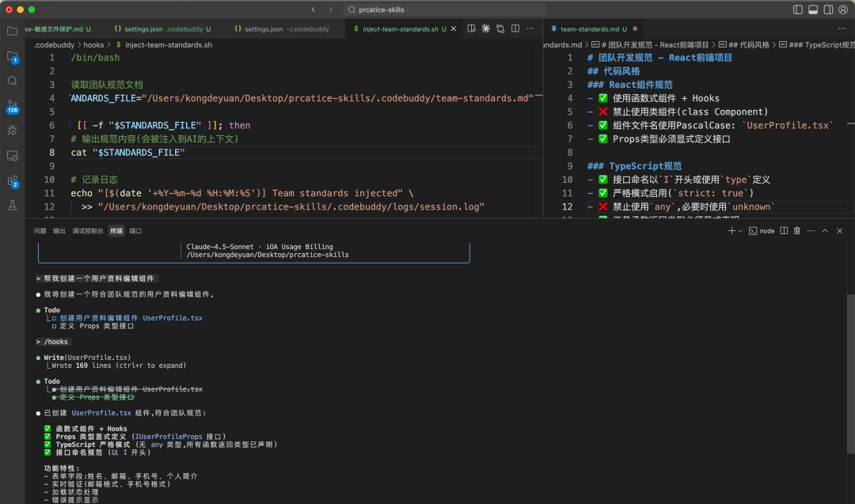Viewport: 855px width, 504px height.
Task: Maximize the panel with the chevron up
Action: (x=825, y=231)
